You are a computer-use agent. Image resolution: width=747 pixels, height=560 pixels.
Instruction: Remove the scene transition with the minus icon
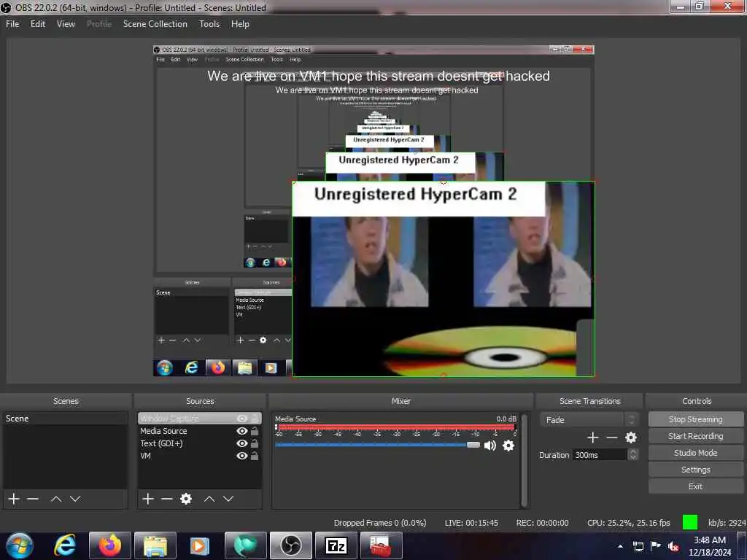point(612,437)
